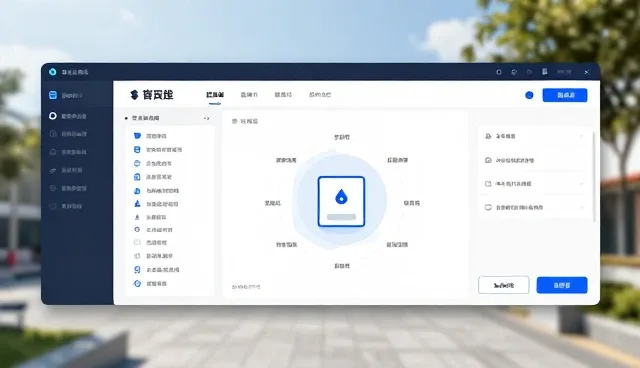Click the white outlined button at the panel bottom

pyautogui.click(x=504, y=285)
